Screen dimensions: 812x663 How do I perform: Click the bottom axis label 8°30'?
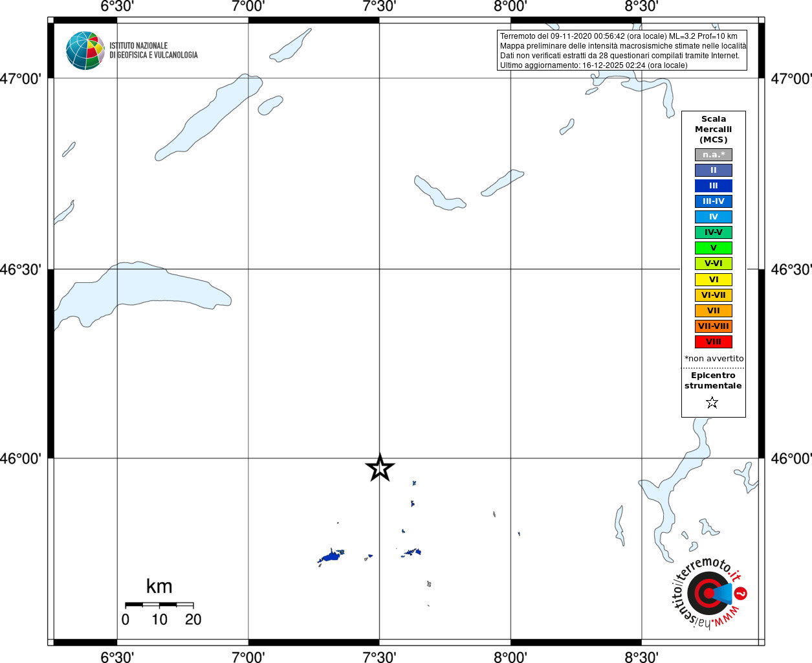(x=642, y=657)
